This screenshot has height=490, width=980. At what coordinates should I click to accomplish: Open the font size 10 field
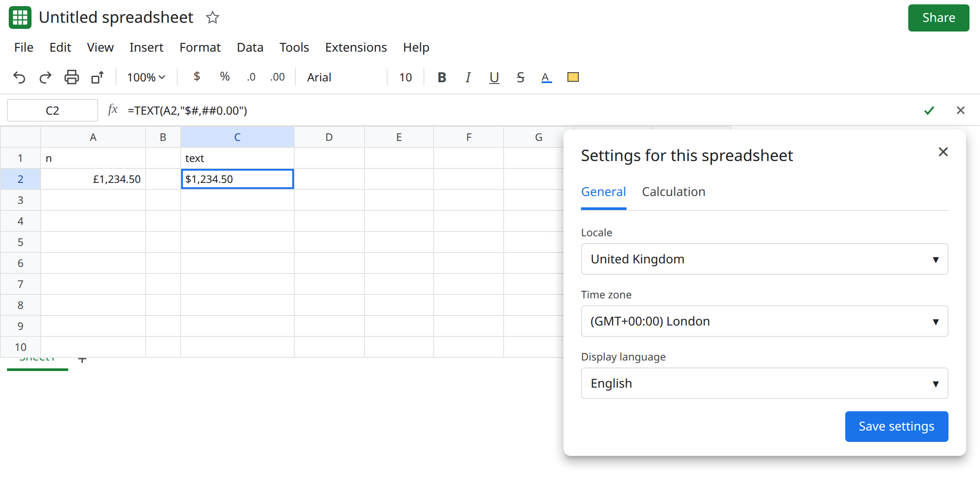[x=406, y=77]
